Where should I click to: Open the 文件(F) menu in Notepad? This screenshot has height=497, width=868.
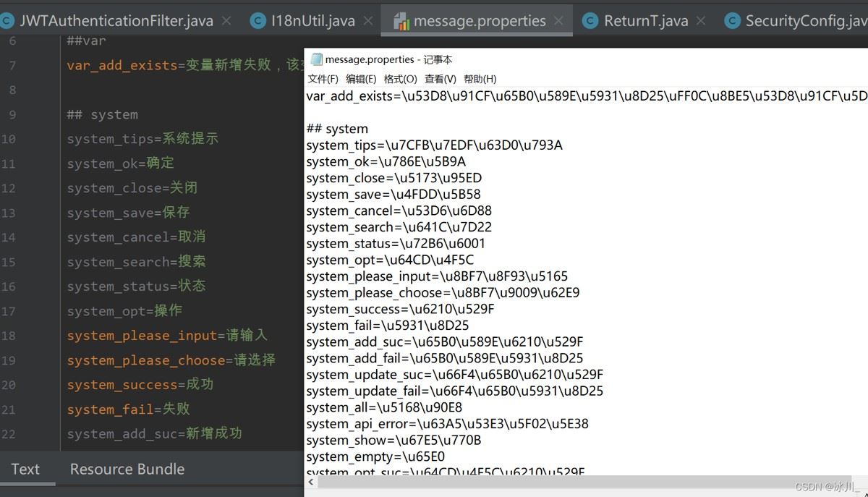point(323,79)
